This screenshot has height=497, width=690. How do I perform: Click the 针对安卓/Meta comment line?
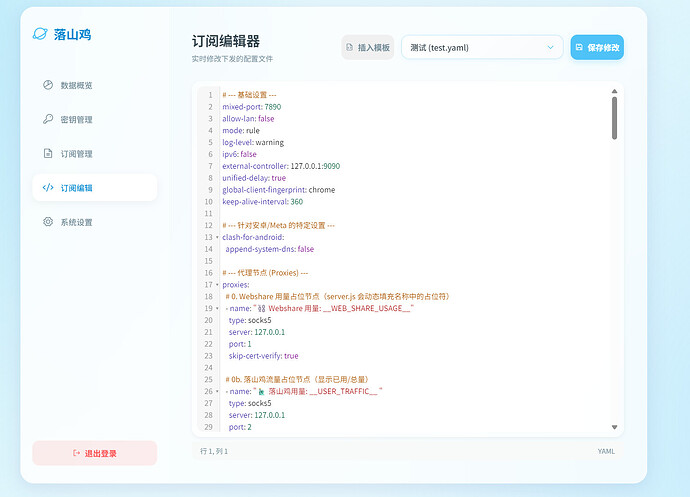coord(278,225)
